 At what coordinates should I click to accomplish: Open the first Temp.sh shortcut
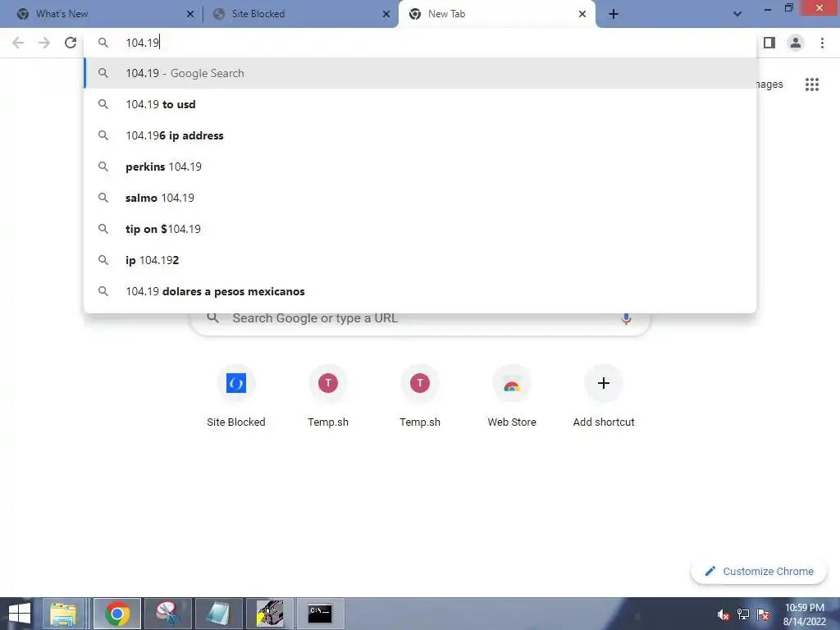(328, 396)
